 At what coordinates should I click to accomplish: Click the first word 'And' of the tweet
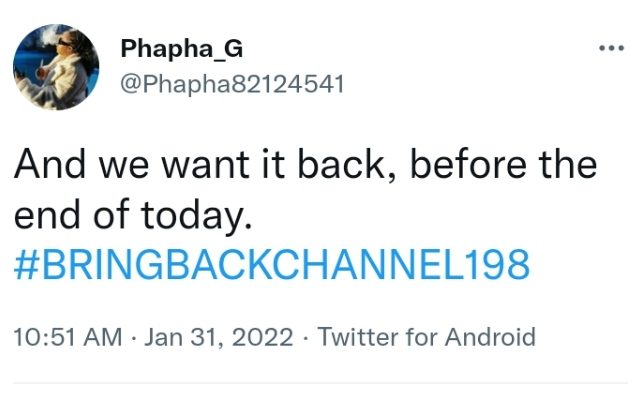(x=44, y=165)
